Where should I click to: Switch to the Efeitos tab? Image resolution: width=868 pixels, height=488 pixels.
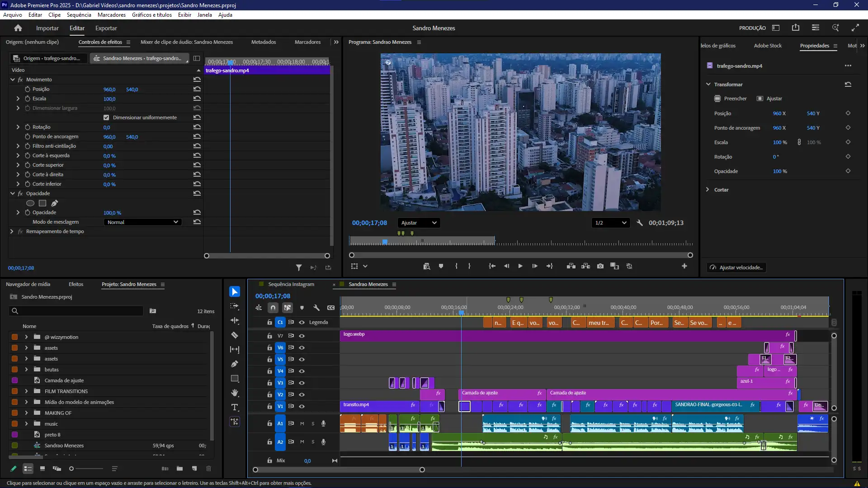(76, 284)
